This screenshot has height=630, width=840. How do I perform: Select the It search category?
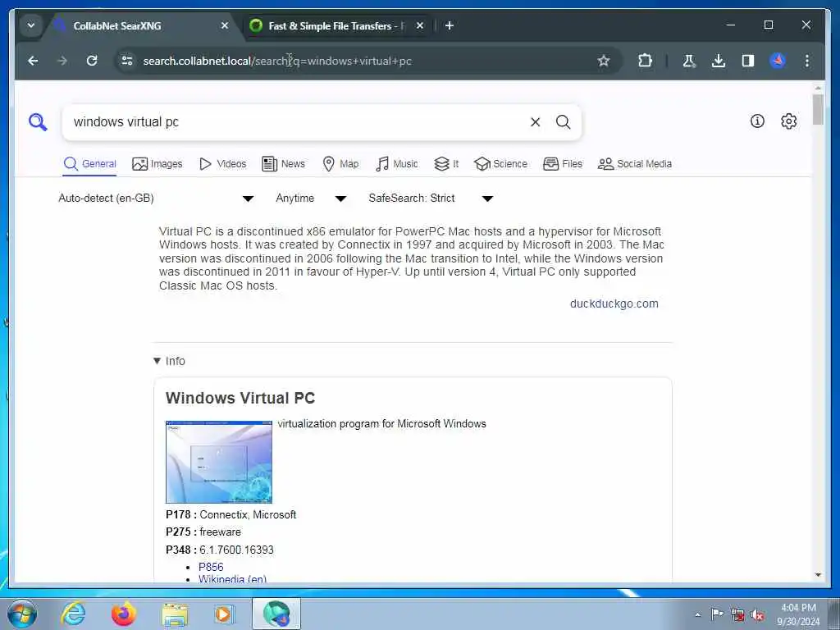(x=446, y=164)
